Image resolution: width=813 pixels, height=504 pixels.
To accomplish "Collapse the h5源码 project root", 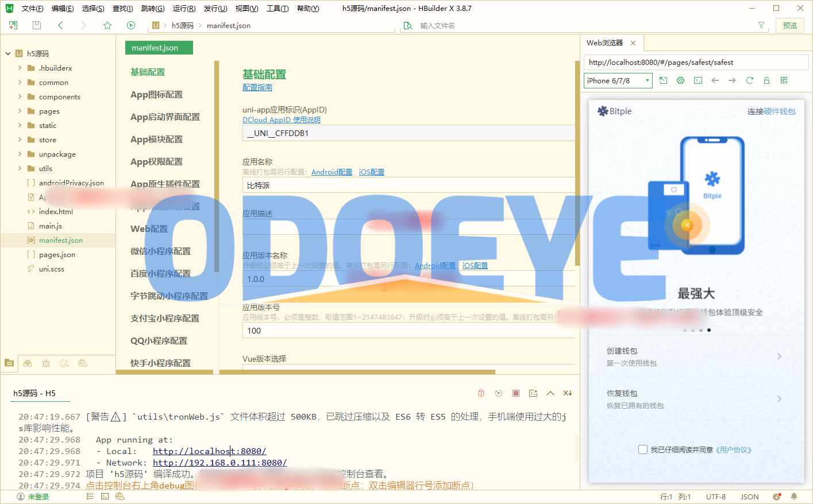I will click(8, 53).
